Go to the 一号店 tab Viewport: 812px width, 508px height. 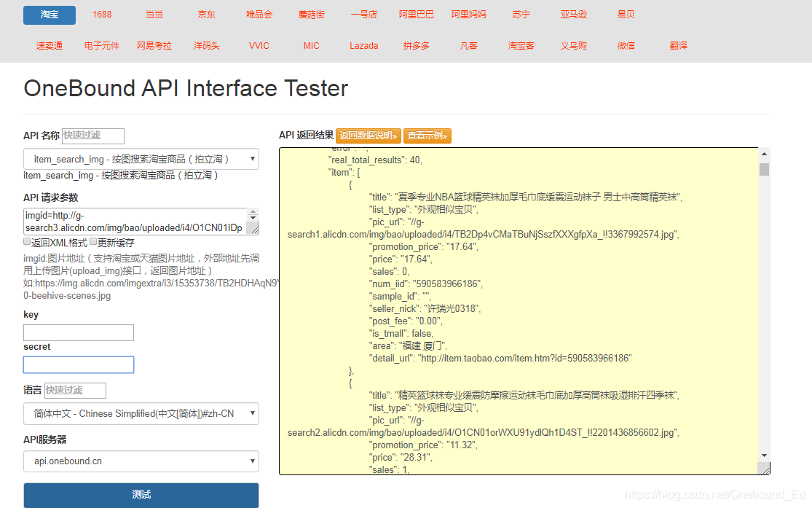[364, 15]
